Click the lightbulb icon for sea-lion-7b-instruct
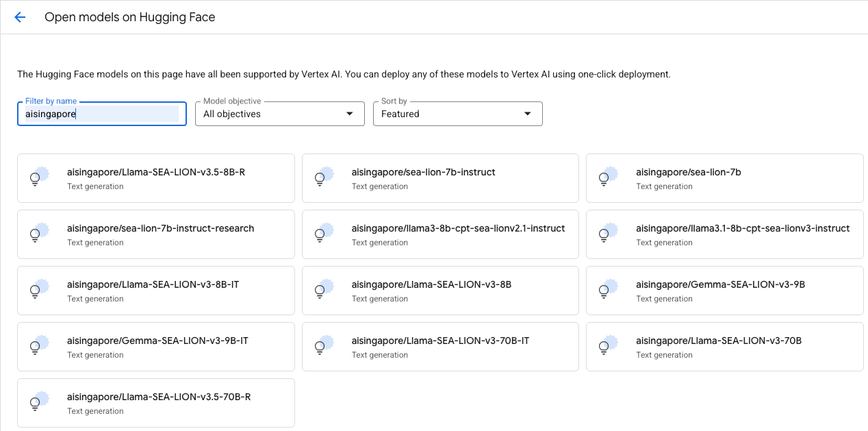Viewport: 868px width, 431px height. 320,178
